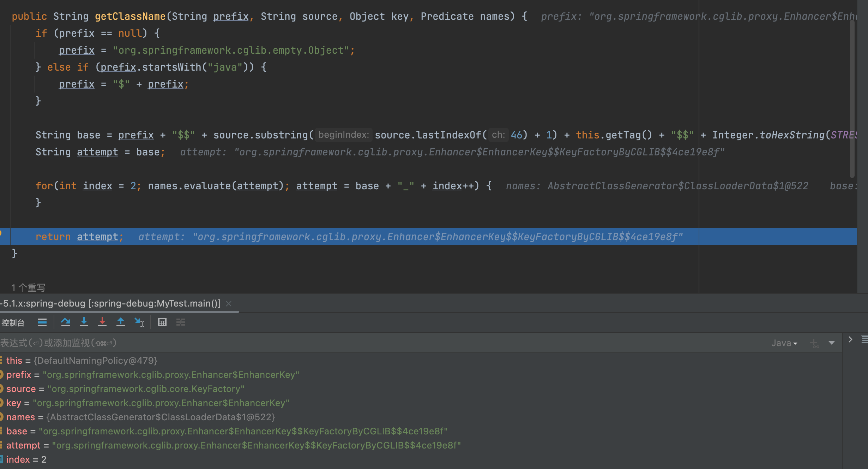The image size is (868, 469).
Task: Click the 'beginIndex:' parameter hint in code
Action: coord(343,135)
